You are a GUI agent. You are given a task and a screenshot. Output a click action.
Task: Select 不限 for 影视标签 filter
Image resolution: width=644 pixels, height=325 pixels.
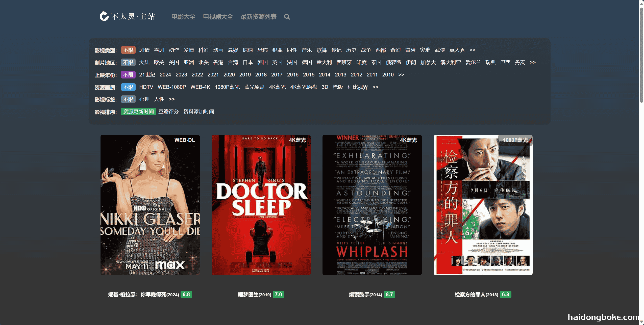tap(128, 99)
